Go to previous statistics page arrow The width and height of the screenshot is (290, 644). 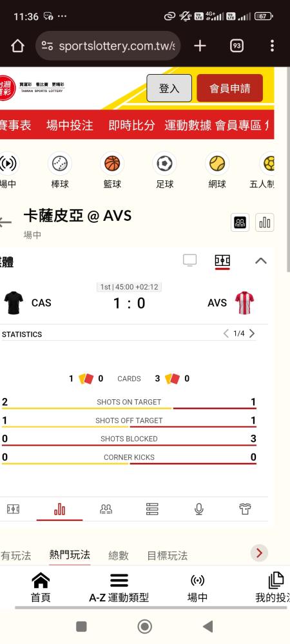pyautogui.click(x=226, y=334)
